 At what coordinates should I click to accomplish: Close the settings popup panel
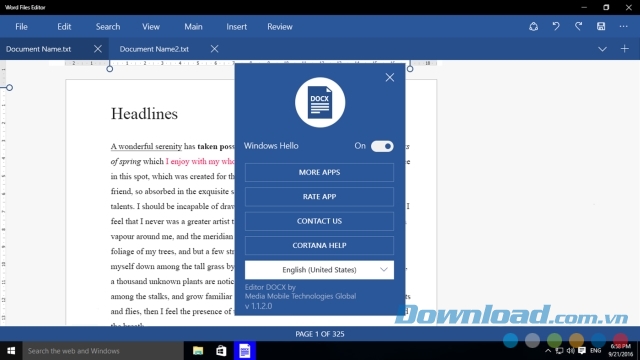(x=390, y=78)
